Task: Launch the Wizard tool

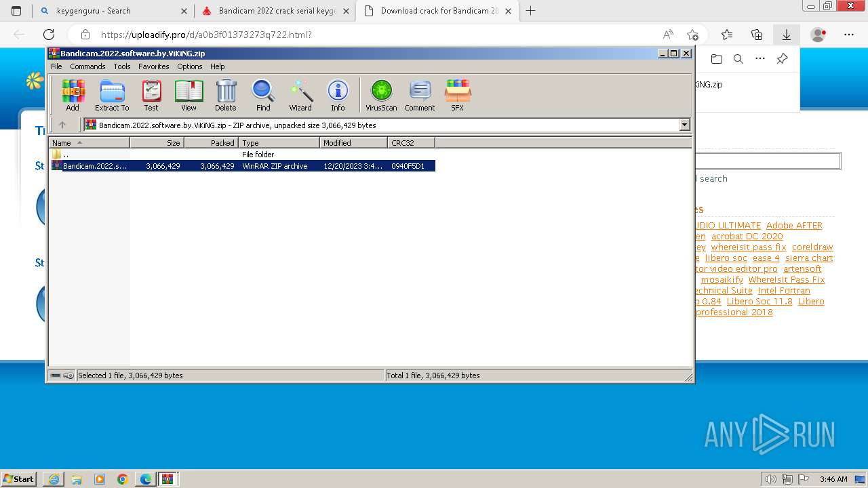Action: click(300, 95)
